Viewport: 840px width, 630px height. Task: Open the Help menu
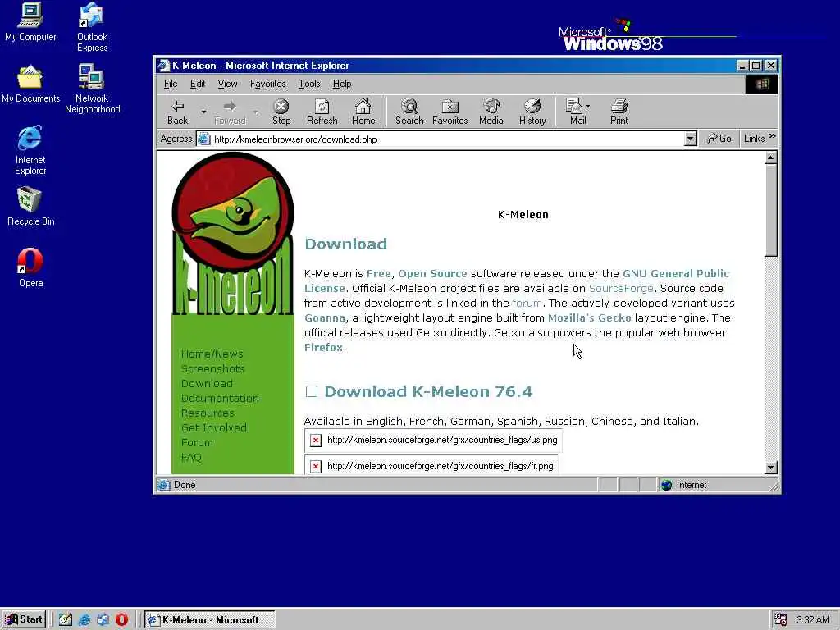pos(342,84)
